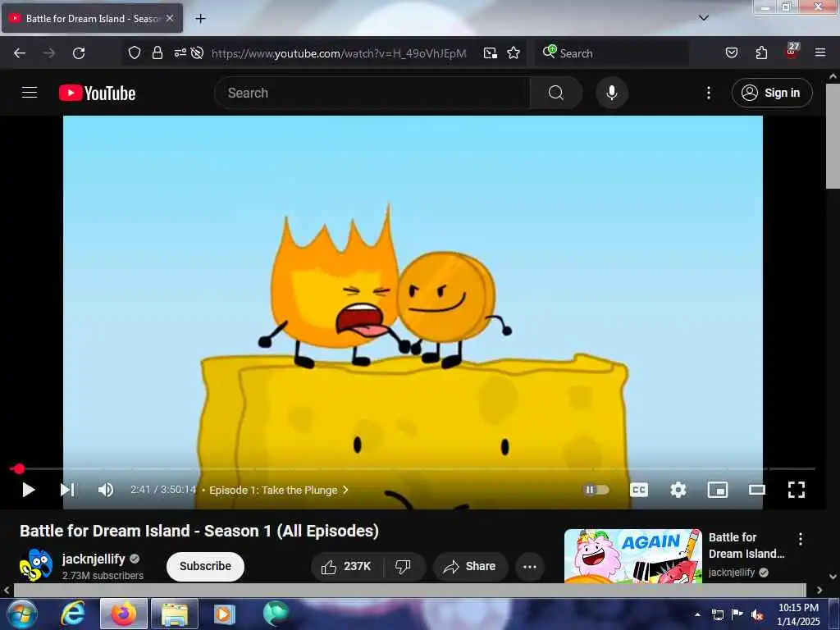Screen dimensions: 840x630
Task: Open site permissions icon in address bar
Action: click(x=180, y=52)
